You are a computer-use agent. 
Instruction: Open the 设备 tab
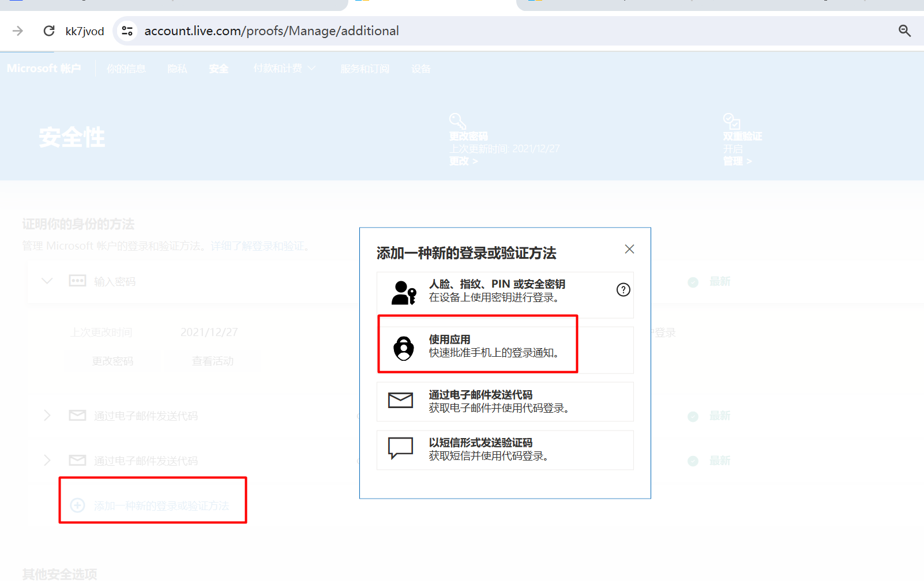421,69
